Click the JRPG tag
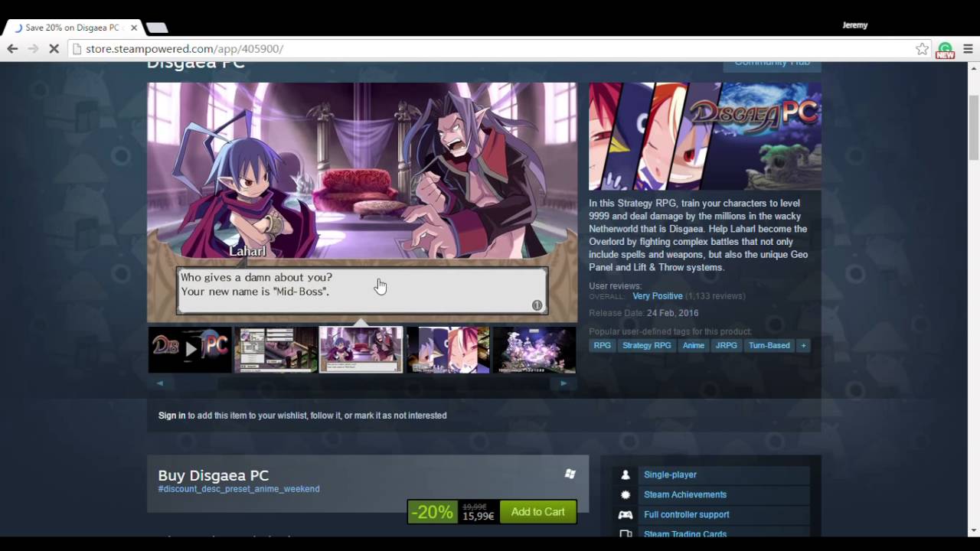This screenshot has height=551, width=980. tap(727, 345)
